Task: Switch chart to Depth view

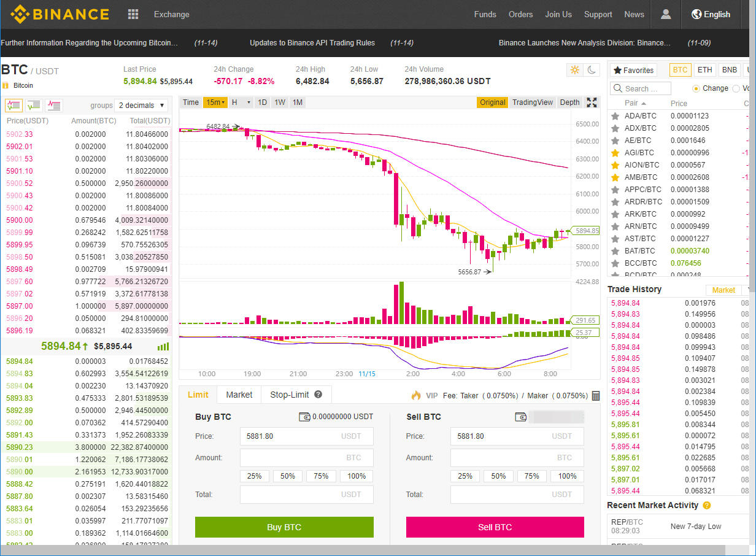Action: coord(569,102)
